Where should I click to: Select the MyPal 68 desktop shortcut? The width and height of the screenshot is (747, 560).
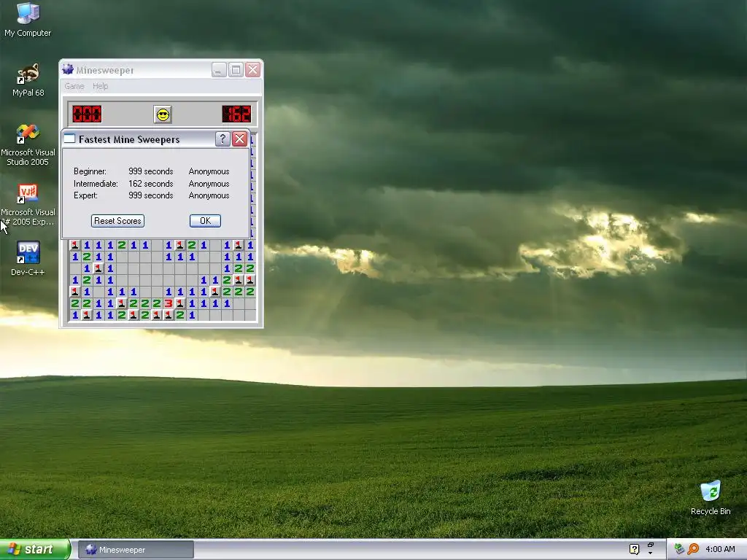coord(28,80)
